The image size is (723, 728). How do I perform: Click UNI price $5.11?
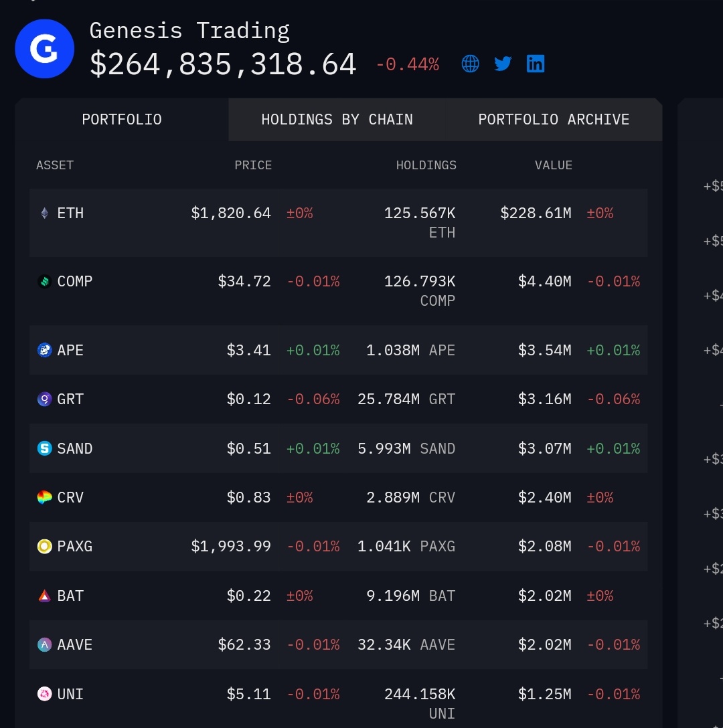[248, 694]
